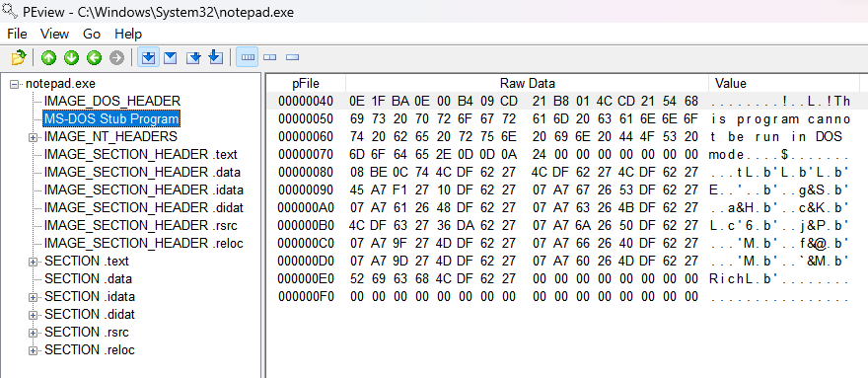Click the green back arrow icon
The width and height of the screenshot is (868, 378).
pyautogui.click(x=94, y=57)
